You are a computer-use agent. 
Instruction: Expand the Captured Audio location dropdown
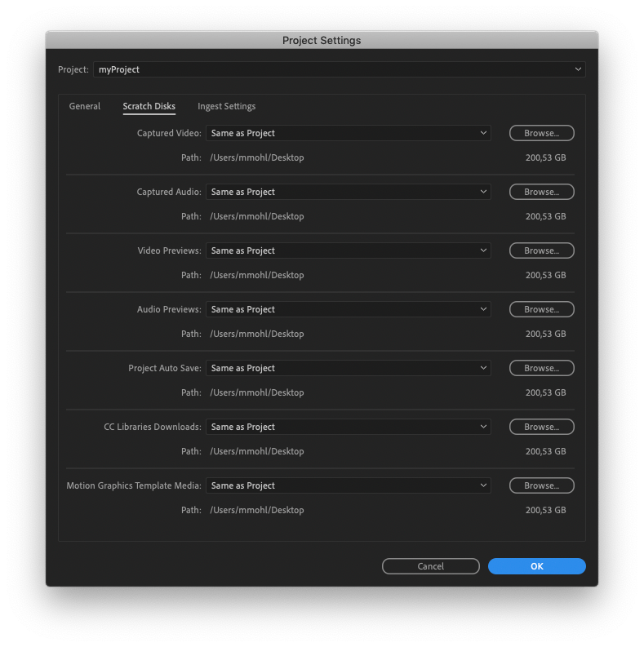[x=349, y=192]
